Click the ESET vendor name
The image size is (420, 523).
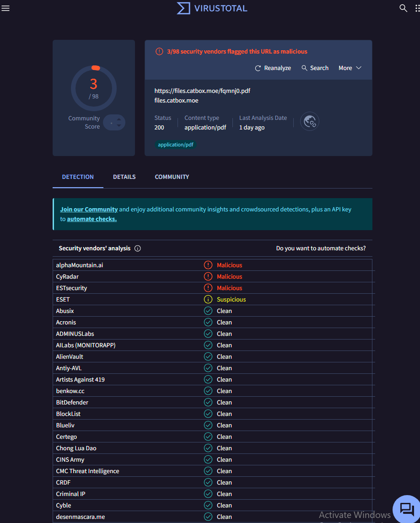tap(63, 300)
